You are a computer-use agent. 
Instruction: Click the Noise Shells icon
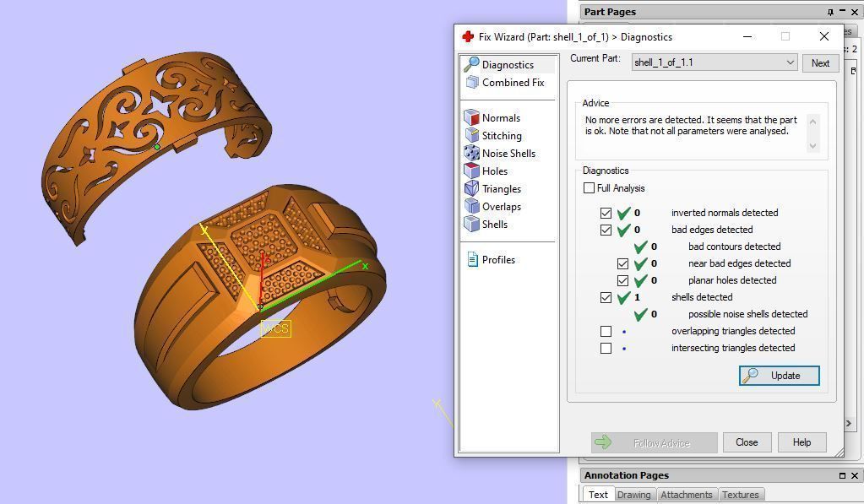471,153
